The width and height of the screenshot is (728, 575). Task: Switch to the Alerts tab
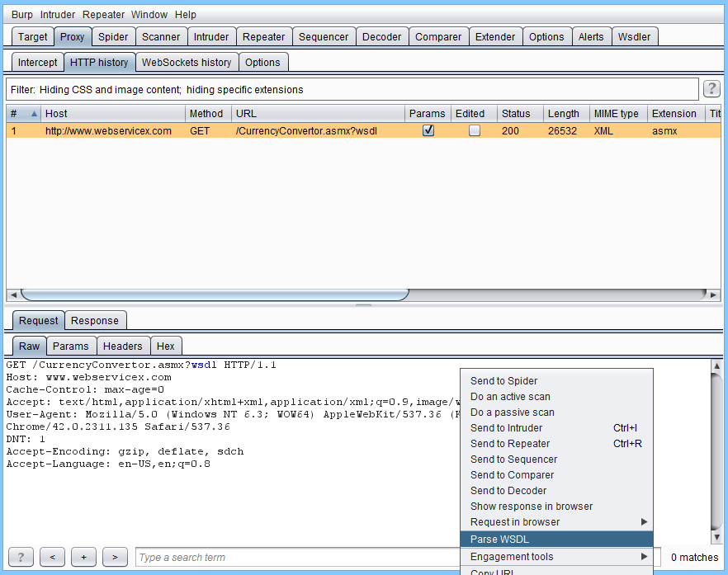(x=591, y=36)
